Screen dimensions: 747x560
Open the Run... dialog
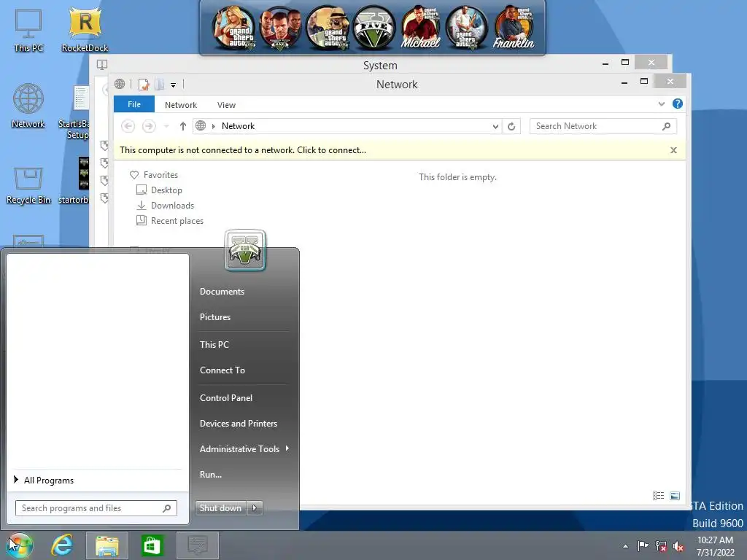click(x=211, y=475)
